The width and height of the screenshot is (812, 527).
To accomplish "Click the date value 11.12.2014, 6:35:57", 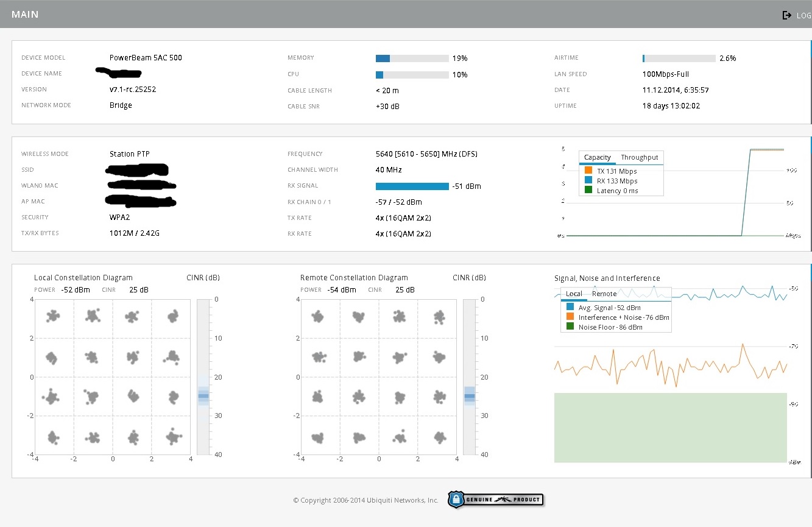I will click(x=676, y=90).
